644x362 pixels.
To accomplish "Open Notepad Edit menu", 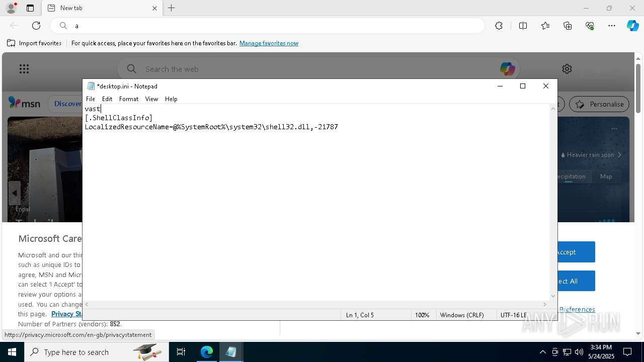I will click(x=107, y=99).
